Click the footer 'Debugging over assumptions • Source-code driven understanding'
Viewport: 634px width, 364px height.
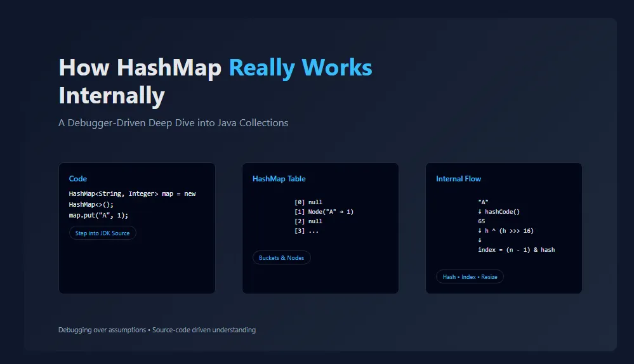157,330
